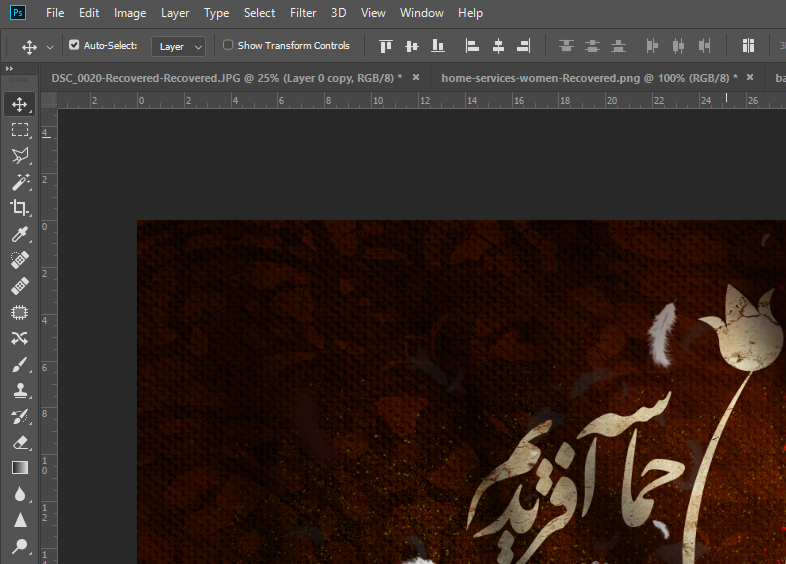Expand the toolbox using double-arrow
Image resolution: width=786 pixels, height=564 pixels.
[x=9, y=69]
